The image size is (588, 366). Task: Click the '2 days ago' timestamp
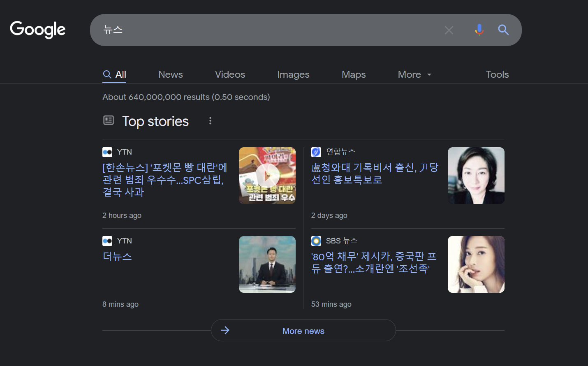click(x=329, y=215)
